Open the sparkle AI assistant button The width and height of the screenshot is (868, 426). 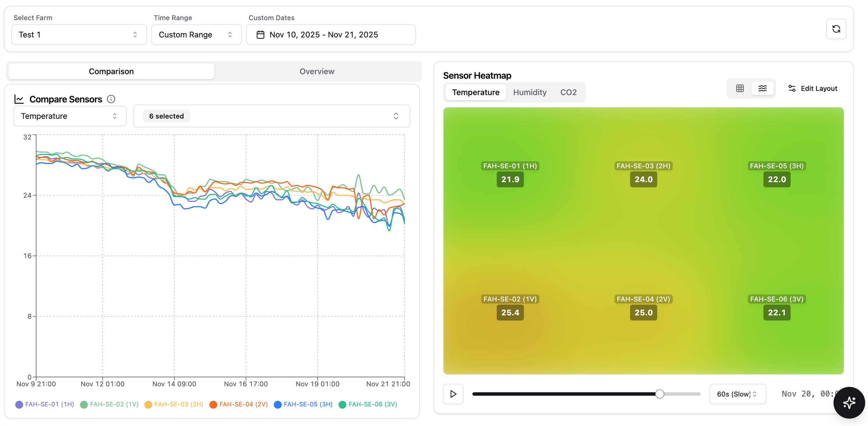[849, 402]
